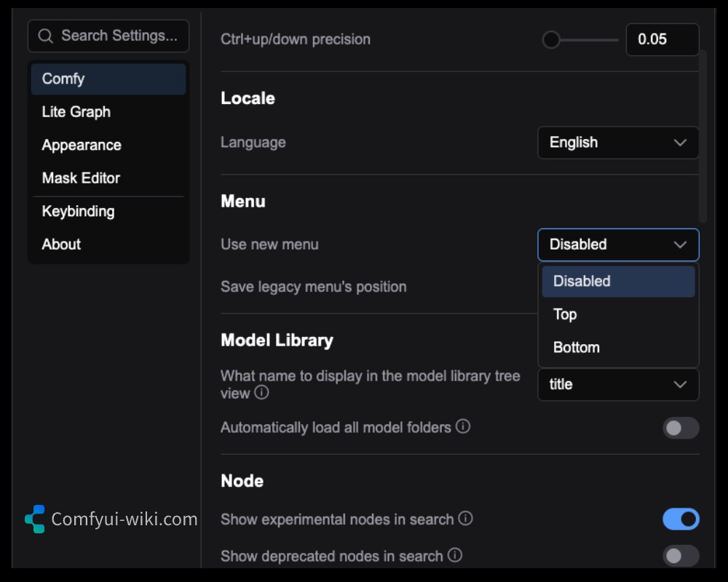Click the Ctrl+up/down precision slider handle
The height and width of the screenshot is (582, 728).
551,39
